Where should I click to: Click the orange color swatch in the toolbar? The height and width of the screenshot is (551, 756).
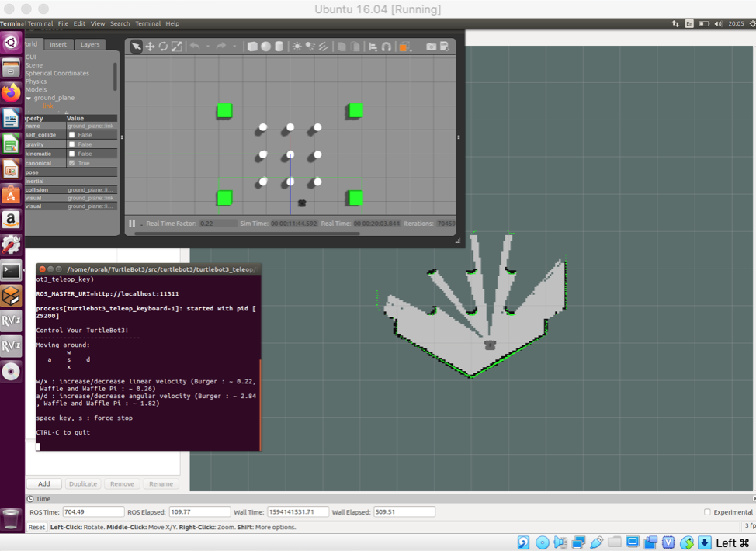coord(402,46)
